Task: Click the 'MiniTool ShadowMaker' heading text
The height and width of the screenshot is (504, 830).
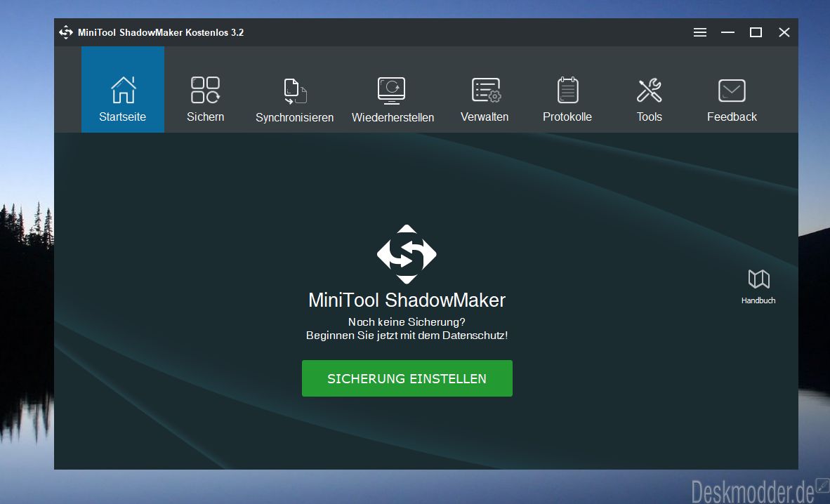Action: click(x=407, y=300)
